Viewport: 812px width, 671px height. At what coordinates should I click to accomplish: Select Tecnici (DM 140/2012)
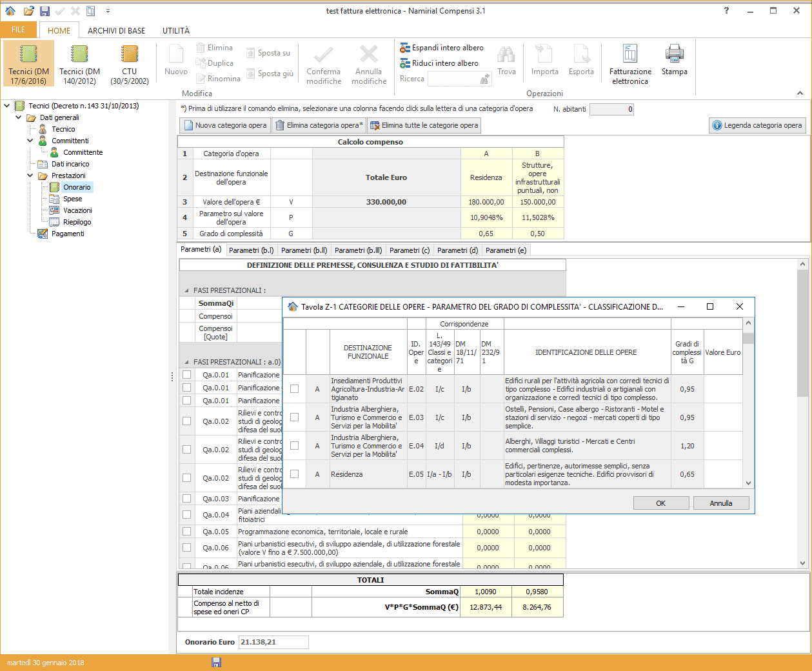[78, 63]
